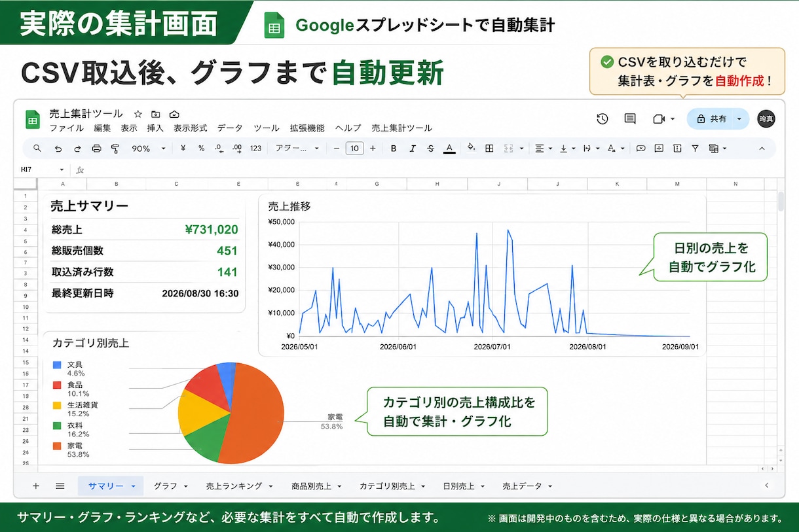The image size is (799, 532).
Task: Open the cell name box dropdown
Action: 62,170
